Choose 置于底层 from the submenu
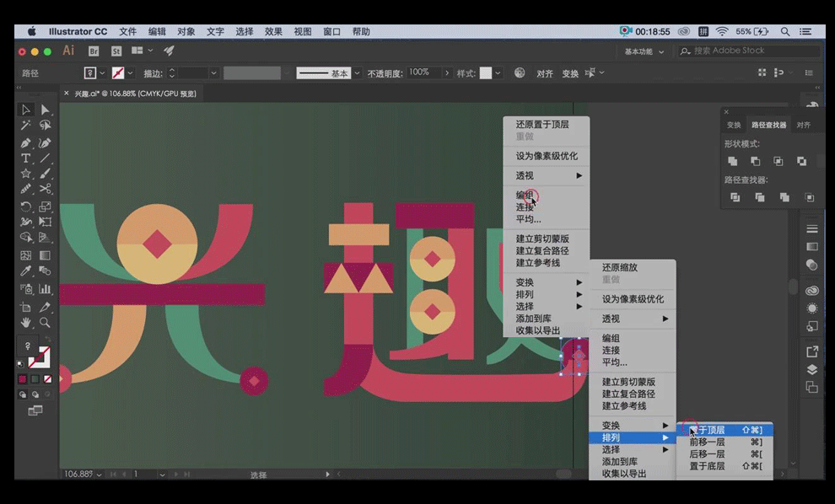835x504 pixels. click(x=708, y=466)
